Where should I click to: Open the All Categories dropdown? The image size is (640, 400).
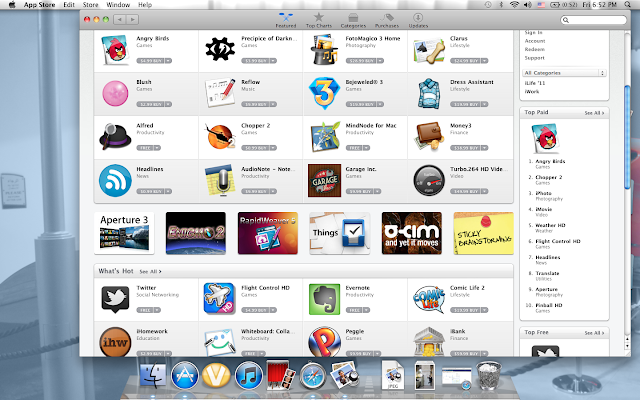(564, 73)
